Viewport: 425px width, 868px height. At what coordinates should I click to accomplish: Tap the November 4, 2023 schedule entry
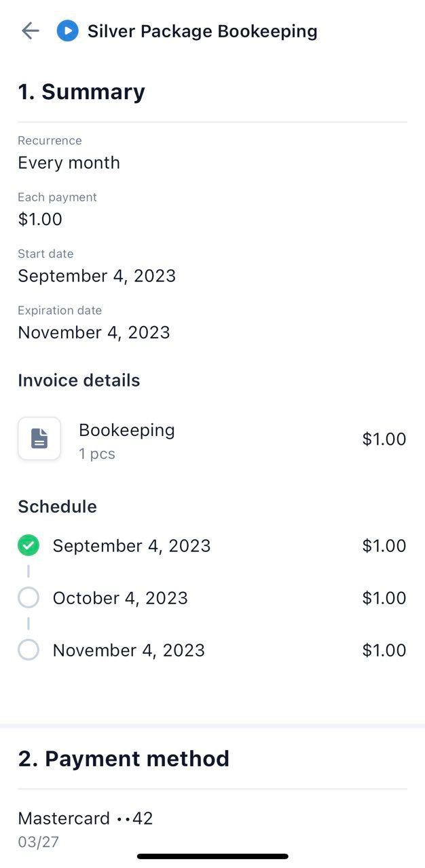(129, 650)
